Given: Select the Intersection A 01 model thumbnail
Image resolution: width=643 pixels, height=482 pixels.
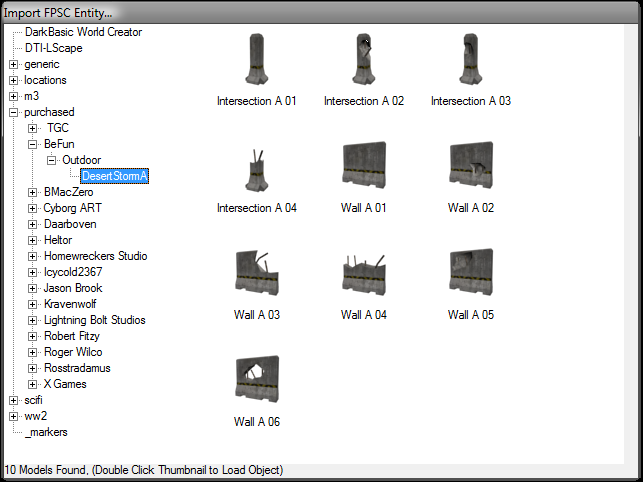Looking at the screenshot, I should 257,59.
